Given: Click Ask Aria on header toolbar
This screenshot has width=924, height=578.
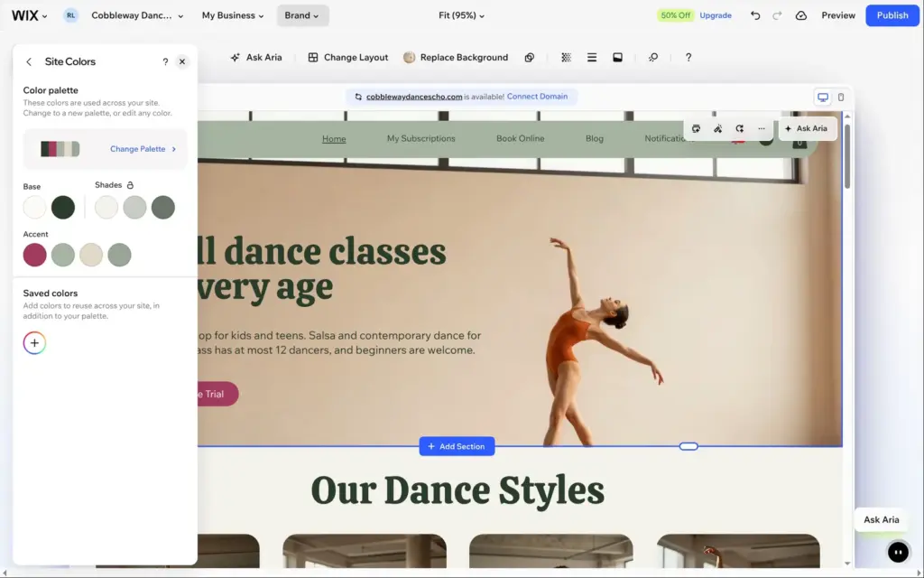Looking at the screenshot, I should click(806, 128).
